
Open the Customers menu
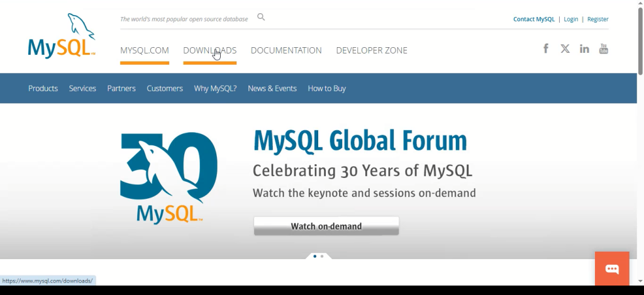point(165,88)
